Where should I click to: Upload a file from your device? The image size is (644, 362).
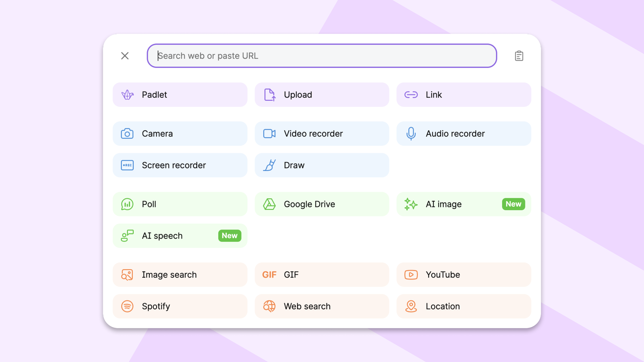[x=321, y=95]
